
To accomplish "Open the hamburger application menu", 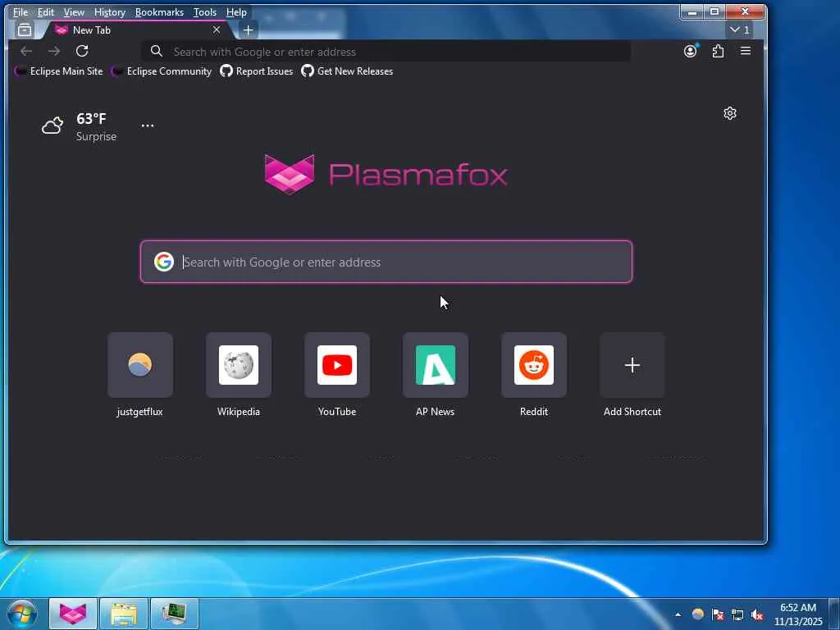I will tap(745, 51).
